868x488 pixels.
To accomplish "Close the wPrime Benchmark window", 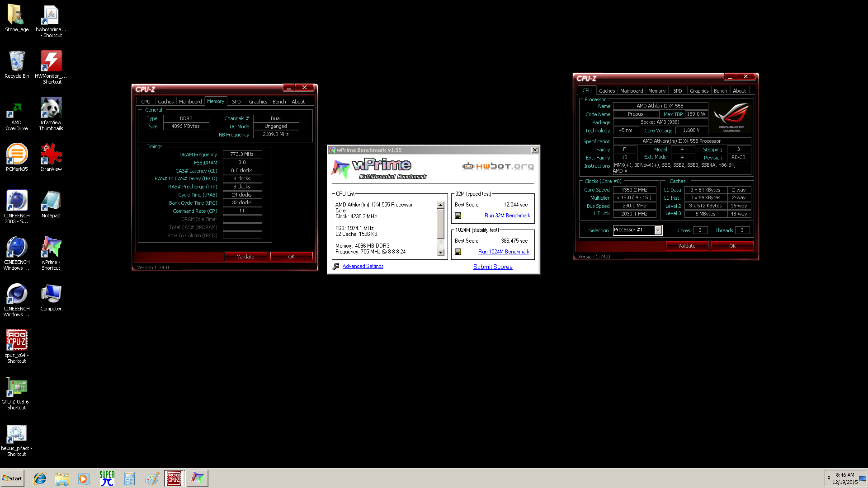I will 534,150.
